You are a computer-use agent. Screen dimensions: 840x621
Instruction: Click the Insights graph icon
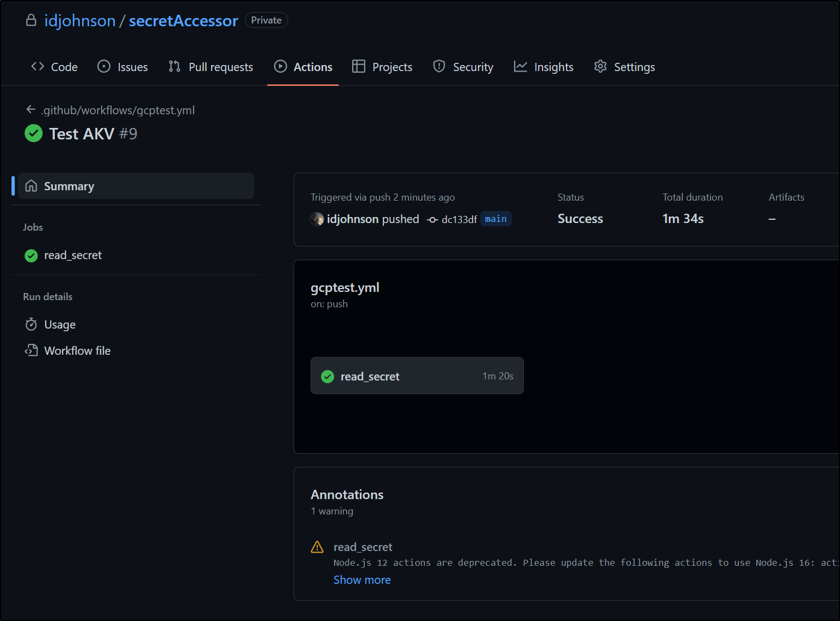(521, 67)
